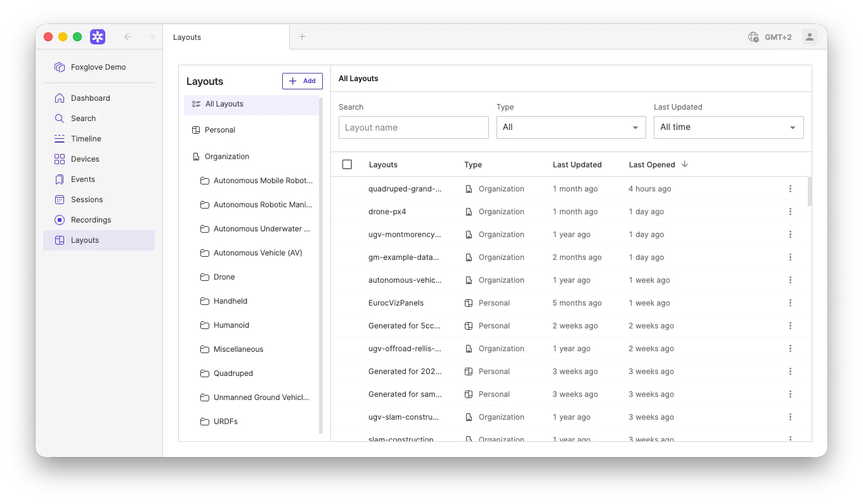This screenshot has width=863, height=504.
Task: Select the Organization layouts category
Action: point(251,157)
